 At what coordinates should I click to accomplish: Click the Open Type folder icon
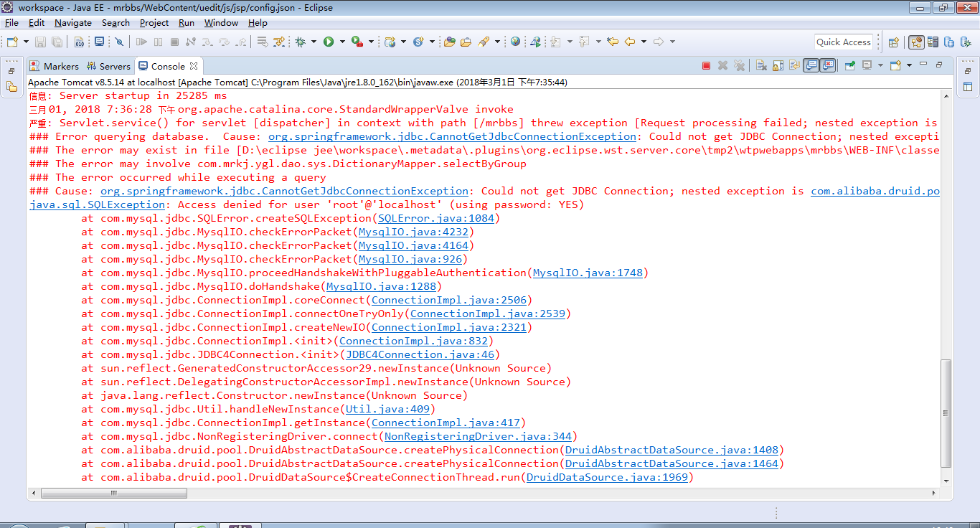450,42
